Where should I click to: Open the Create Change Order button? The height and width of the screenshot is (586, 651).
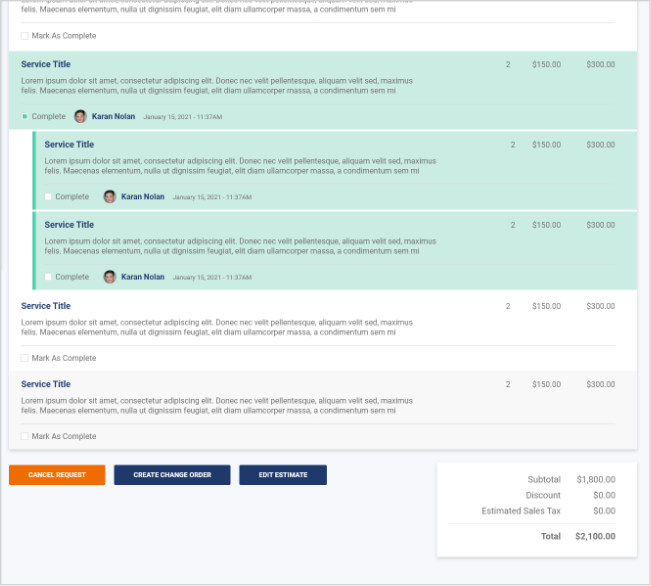click(172, 475)
